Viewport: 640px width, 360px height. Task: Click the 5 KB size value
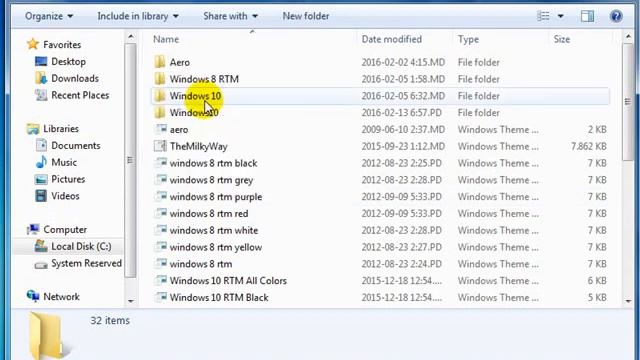coord(597,298)
